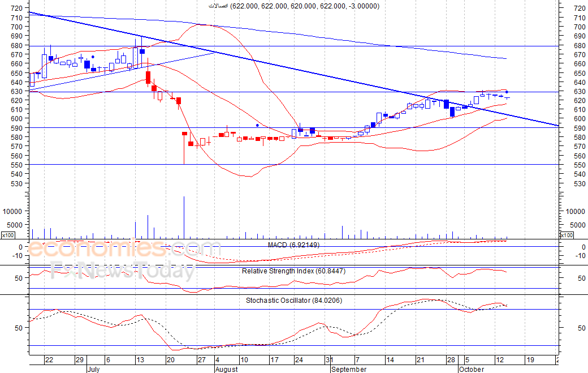Image resolution: width=588 pixels, height=373 pixels.
Task: Click the 720 value on left price axis
Action: pyautogui.click(x=17, y=8)
